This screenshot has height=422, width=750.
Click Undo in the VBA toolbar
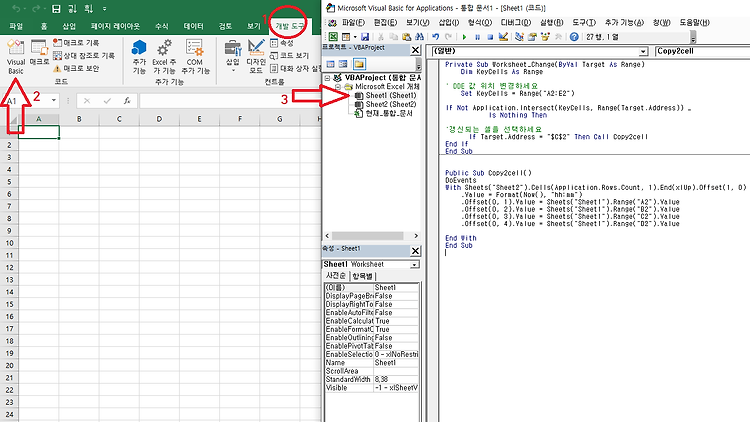click(x=435, y=37)
